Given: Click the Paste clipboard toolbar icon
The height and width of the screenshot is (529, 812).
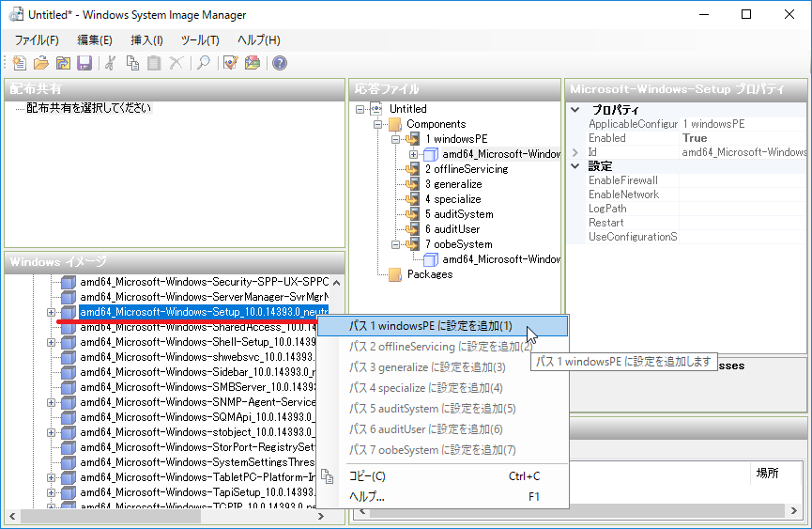Looking at the screenshot, I should [154, 63].
